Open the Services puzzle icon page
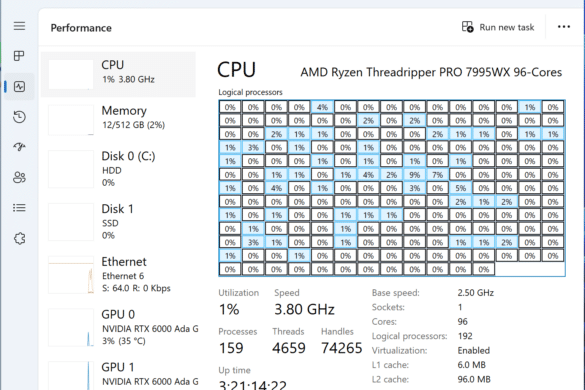585x390 pixels. (x=19, y=238)
